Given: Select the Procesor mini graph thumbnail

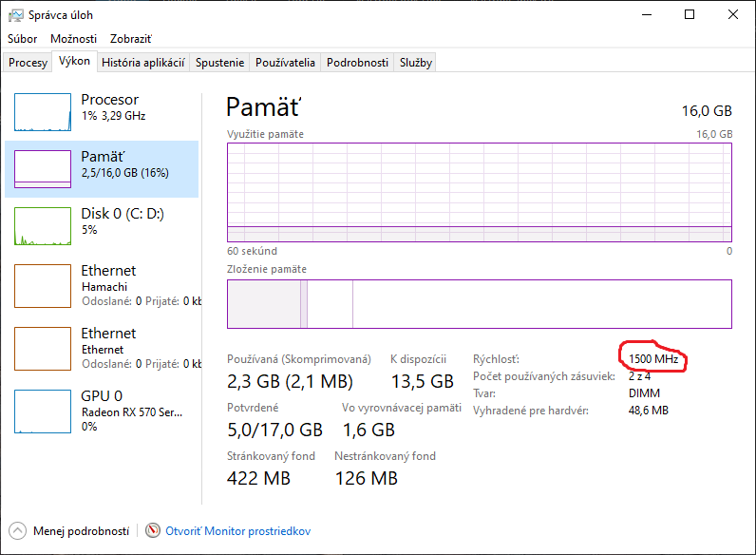Looking at the screenshot, I should click(43, 112).
